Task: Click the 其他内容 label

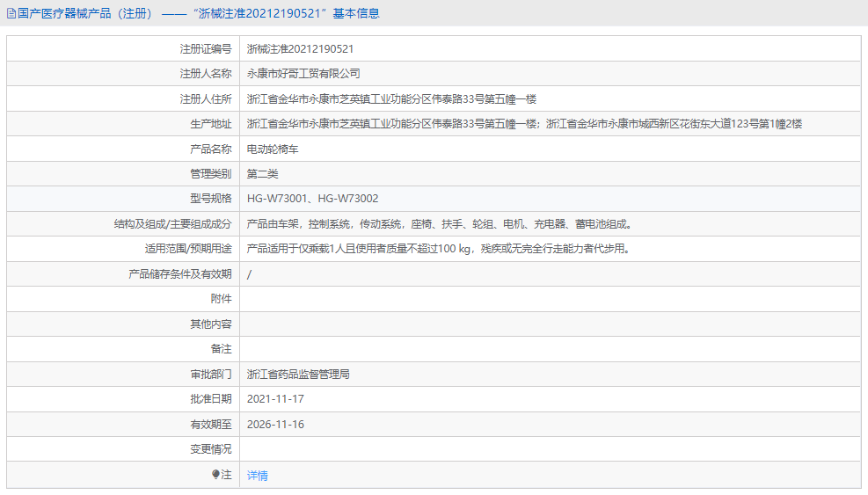Action: coord(211,324)
